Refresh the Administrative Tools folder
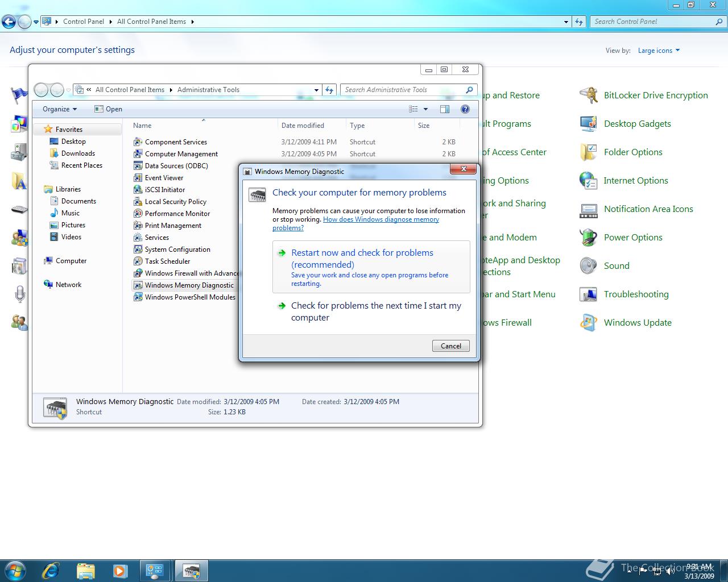Viewport: 728px width, 582px height. pyautogui.click(x=329, y=90)
